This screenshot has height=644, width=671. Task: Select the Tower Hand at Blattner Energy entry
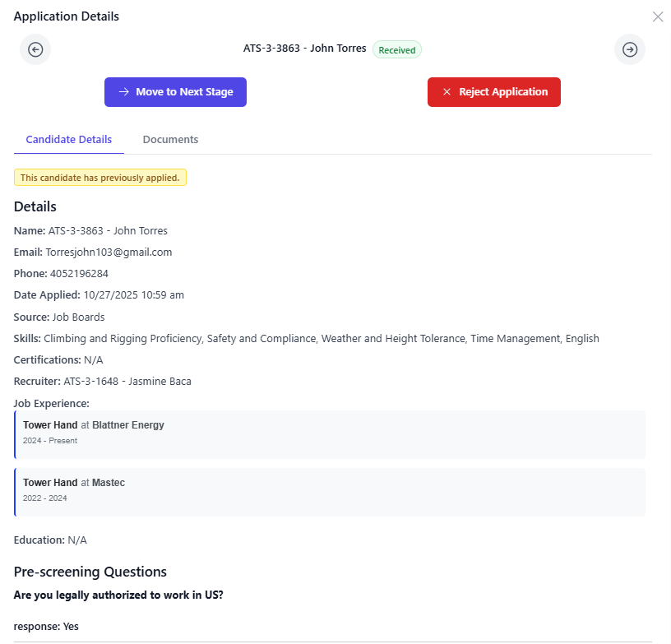point(330,435)
